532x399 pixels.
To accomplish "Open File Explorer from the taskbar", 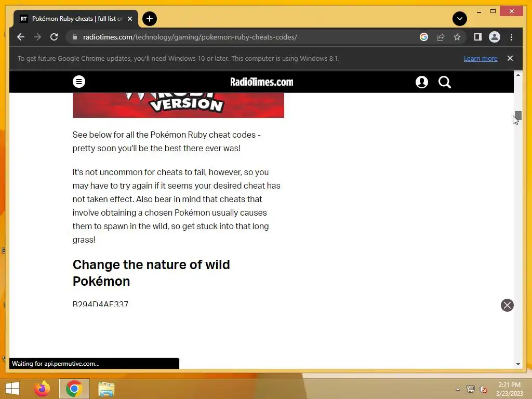I will point(106,389).
